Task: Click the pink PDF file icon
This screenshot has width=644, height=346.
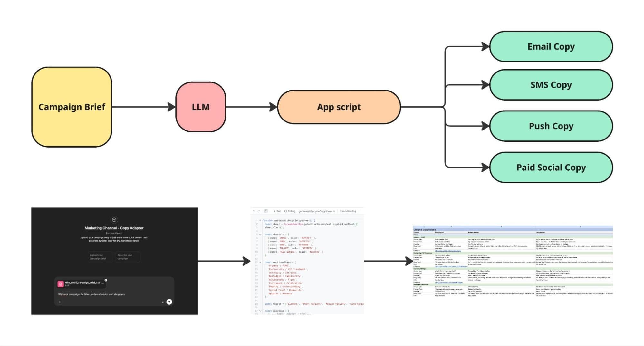Action: click(x=61, y=284)
